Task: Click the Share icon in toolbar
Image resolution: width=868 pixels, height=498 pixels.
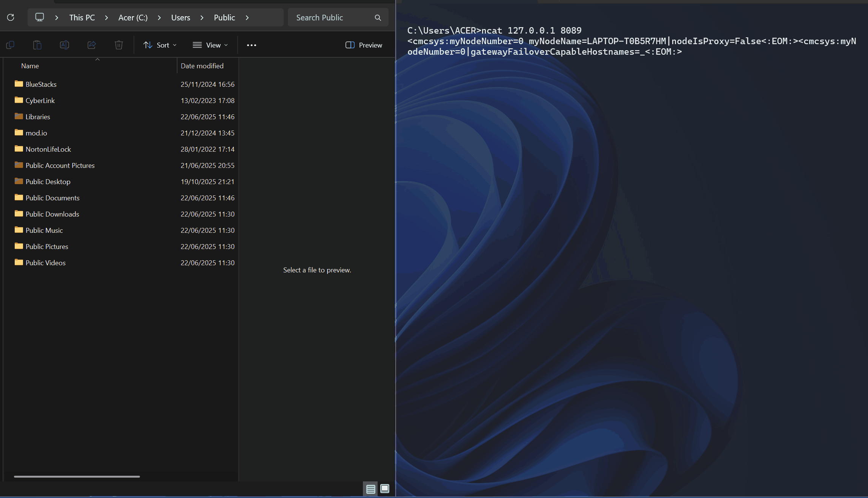Action: pos(92,45)
